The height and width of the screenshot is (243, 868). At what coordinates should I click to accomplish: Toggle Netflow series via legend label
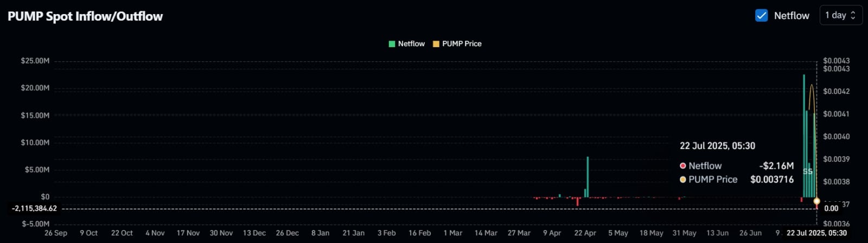[x=411, y=44]
